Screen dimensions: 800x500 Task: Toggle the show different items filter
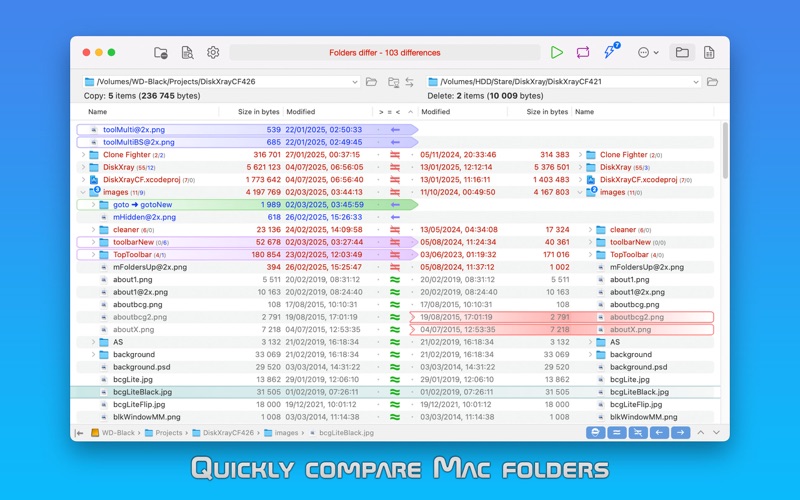tap(638, 433)
